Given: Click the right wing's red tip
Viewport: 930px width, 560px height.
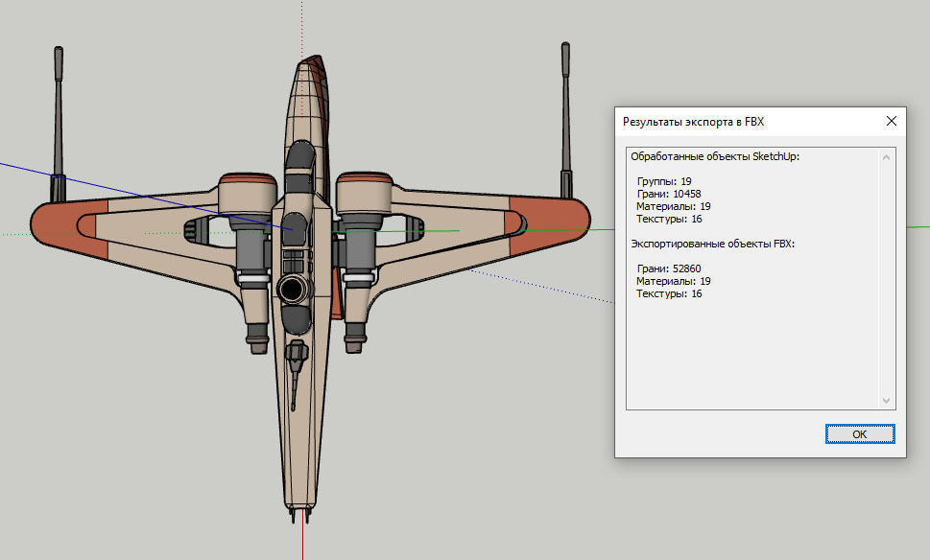Looking at the screenshot, I should coord(549,225).
